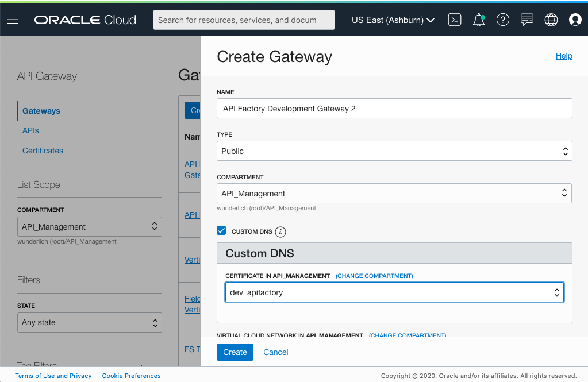The width and height of the screenshot is (588, 382).
Task: Open Cookie Preferences in the footer
Action: click(x=131, y=376)
